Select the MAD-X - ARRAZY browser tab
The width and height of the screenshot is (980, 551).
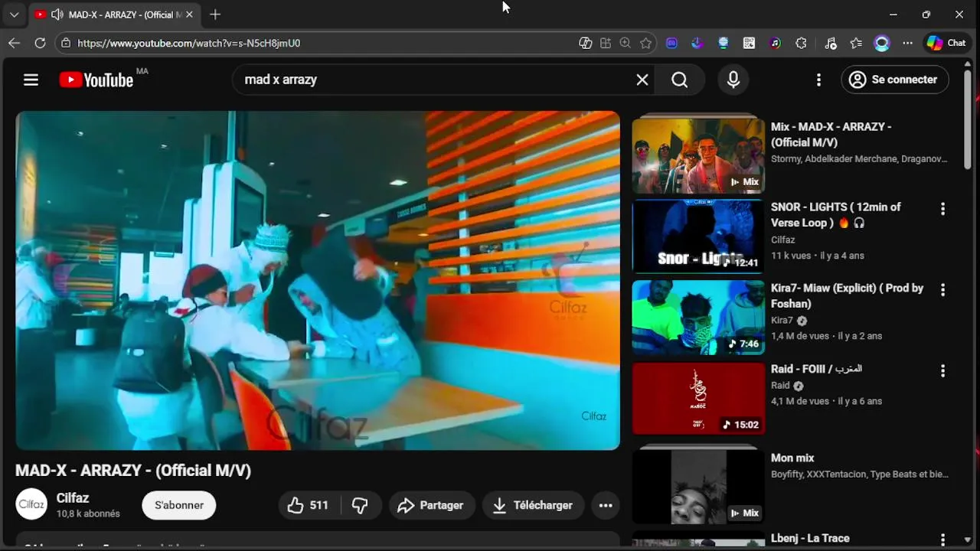pos(113,15)
